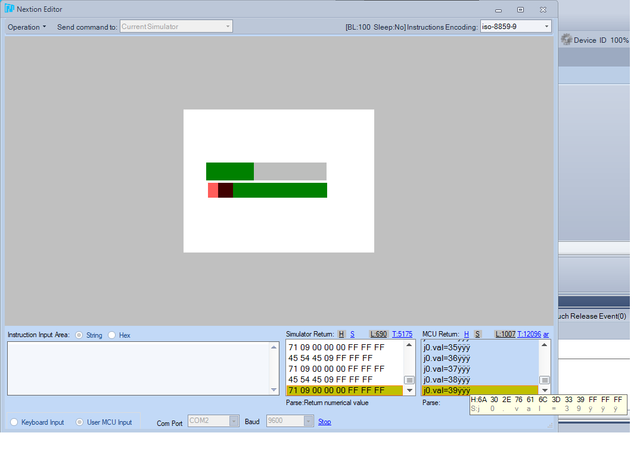Screen dimensions: 640x449
Task: Switch Simulator Return to H hex view
Action: pyautogui.click(x=341, y=334)
